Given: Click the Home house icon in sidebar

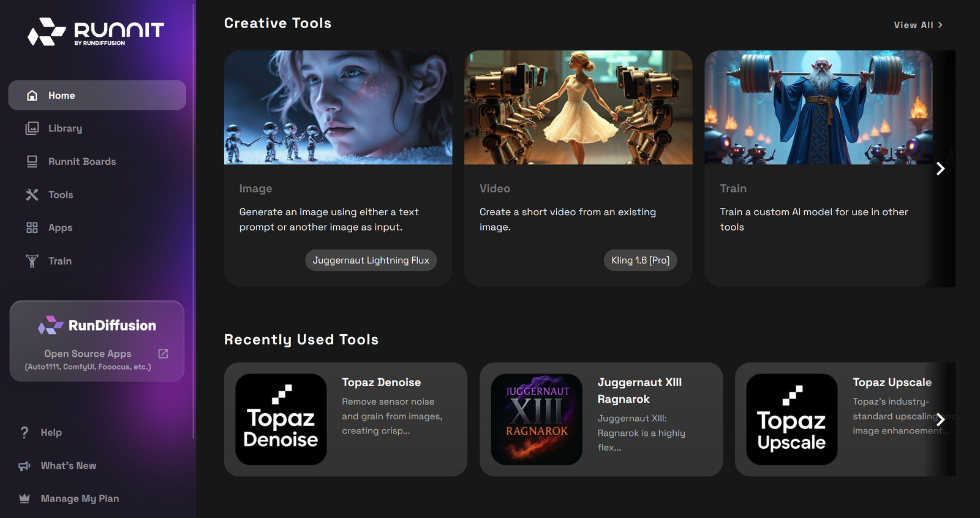Looking at the screenshot, I should coord(32,96).
